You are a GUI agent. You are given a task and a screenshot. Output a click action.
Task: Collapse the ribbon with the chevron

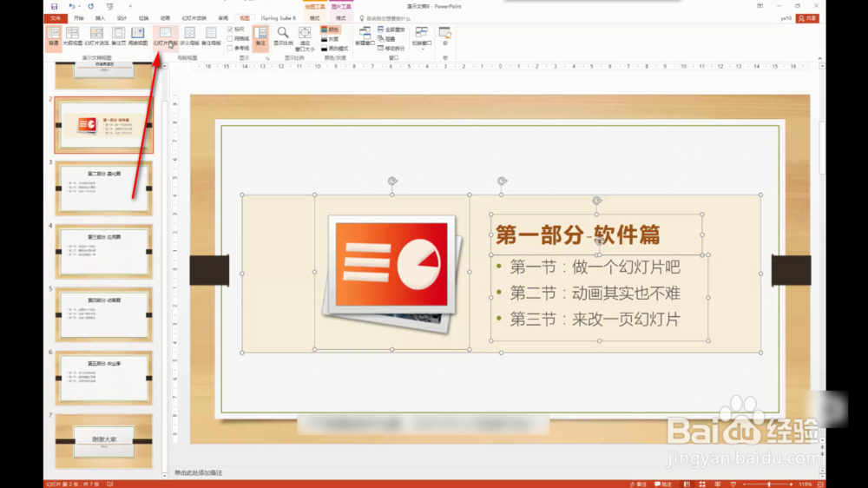[820, 57]
